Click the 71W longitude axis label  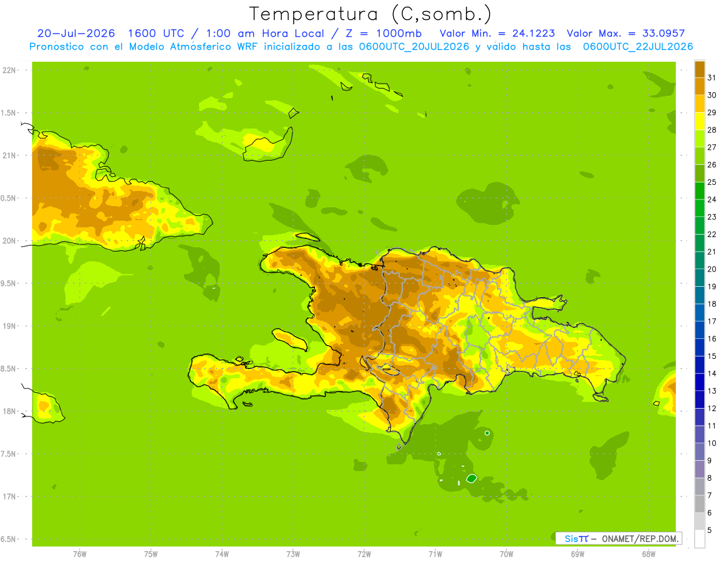435,554
